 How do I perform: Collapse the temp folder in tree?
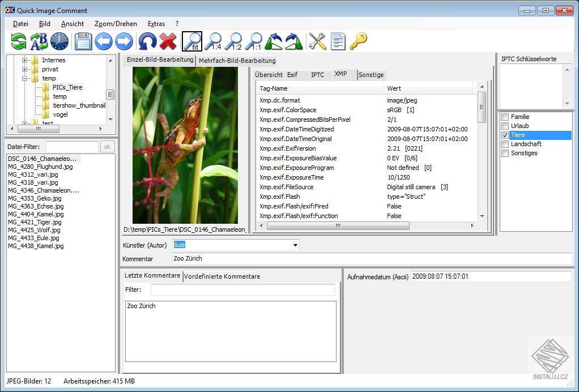(25, 78)
